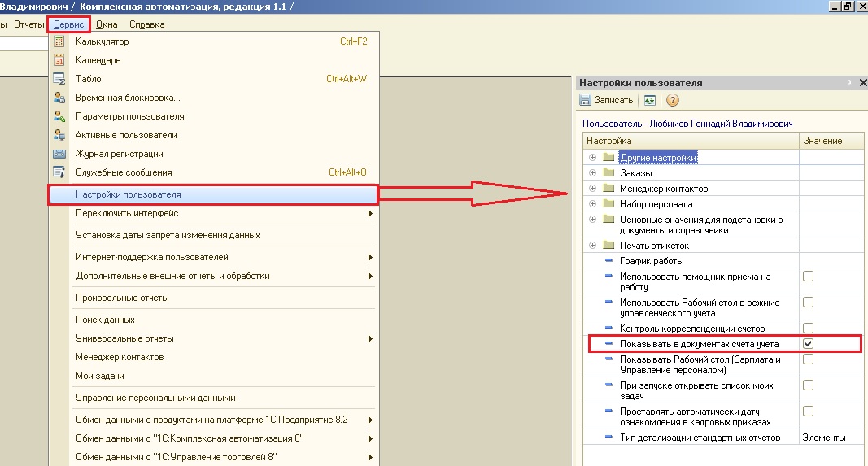Viewport: 868px width, 466px height.
Task: Restore the main application window
Action: click(848, 6)
